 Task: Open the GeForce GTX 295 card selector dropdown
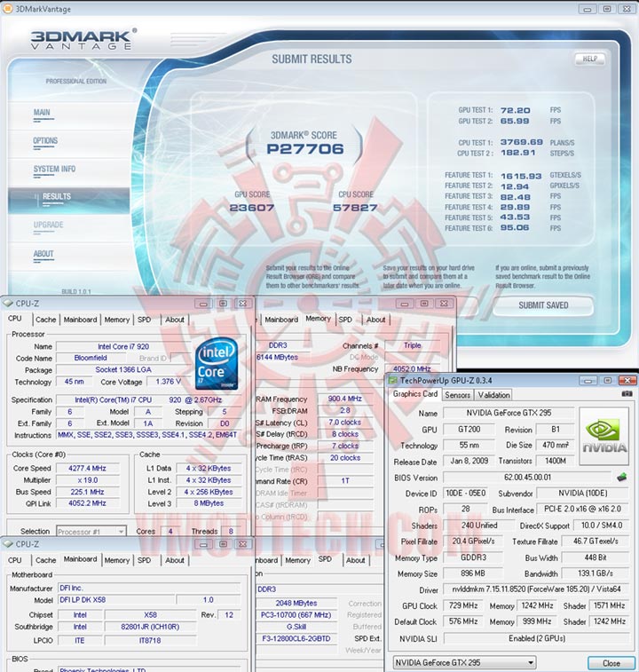(464, 662)
